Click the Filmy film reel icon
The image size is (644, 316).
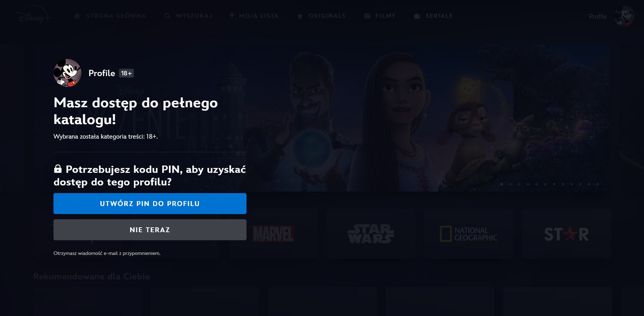coord(367,16)
